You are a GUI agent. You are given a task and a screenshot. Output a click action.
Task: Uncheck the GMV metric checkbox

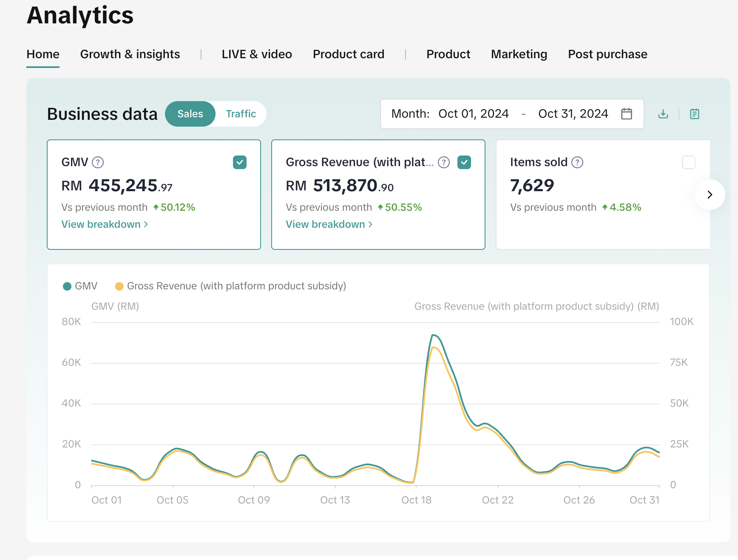pos(240,162)
